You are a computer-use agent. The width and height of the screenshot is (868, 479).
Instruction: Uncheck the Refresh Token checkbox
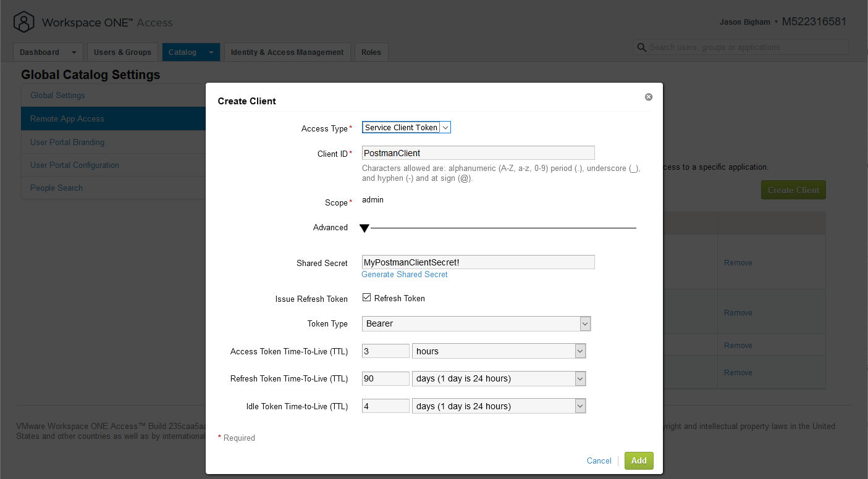pyautogui.click(x=366, y=298)
